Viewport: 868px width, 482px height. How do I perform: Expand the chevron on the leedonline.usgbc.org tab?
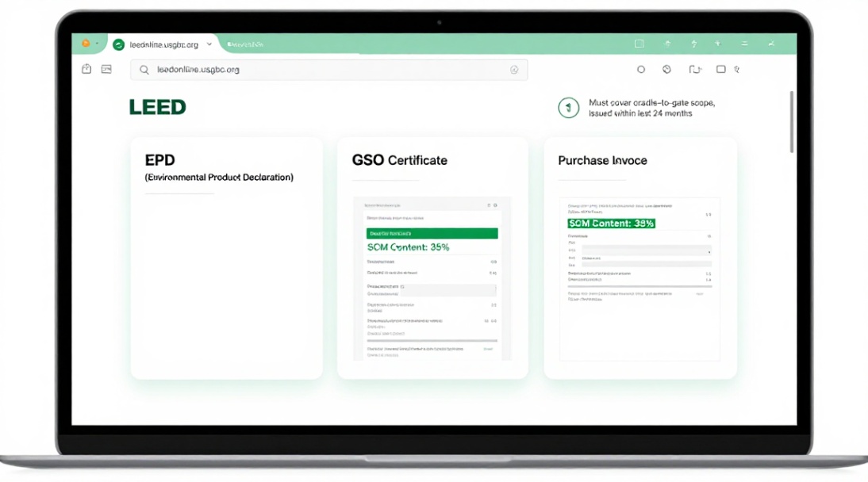click(209, 44)
